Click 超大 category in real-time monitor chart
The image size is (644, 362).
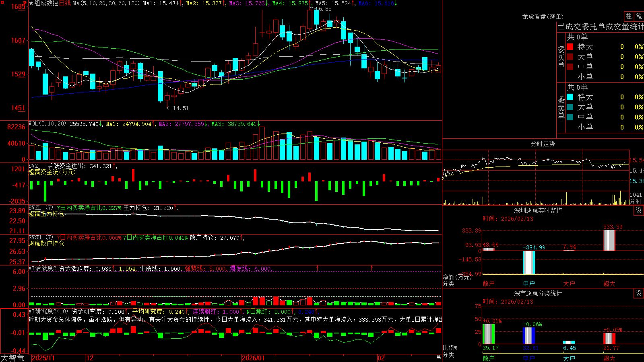pos(609,284)
